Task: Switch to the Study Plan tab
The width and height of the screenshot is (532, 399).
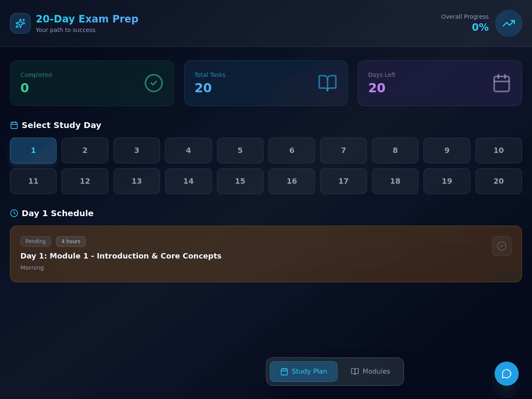Action: click(x=303, y=372)
